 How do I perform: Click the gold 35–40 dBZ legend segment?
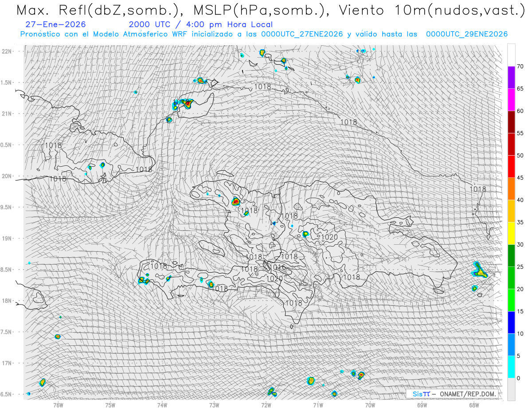tap(511, 211)
